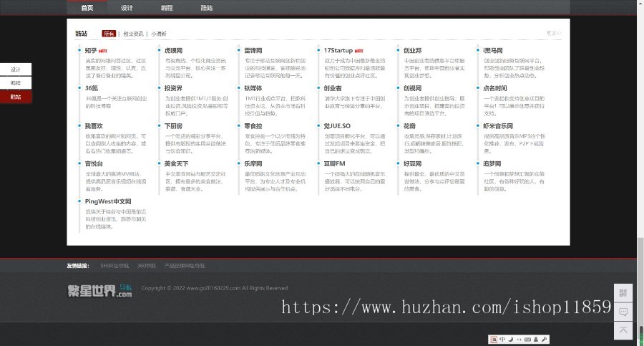
Task: Switch to the 小清新 filter tab
Action: coord(159,34)
